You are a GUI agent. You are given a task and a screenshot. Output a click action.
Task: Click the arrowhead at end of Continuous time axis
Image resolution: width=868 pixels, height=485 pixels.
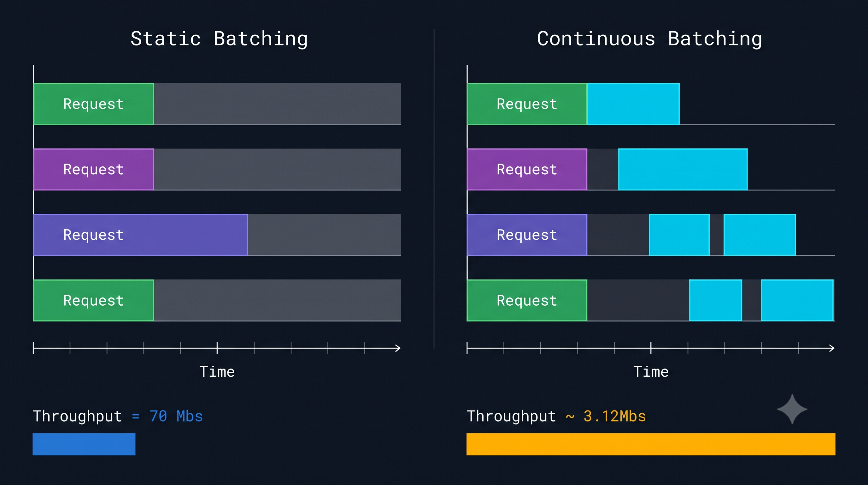[x=832, y=348]
